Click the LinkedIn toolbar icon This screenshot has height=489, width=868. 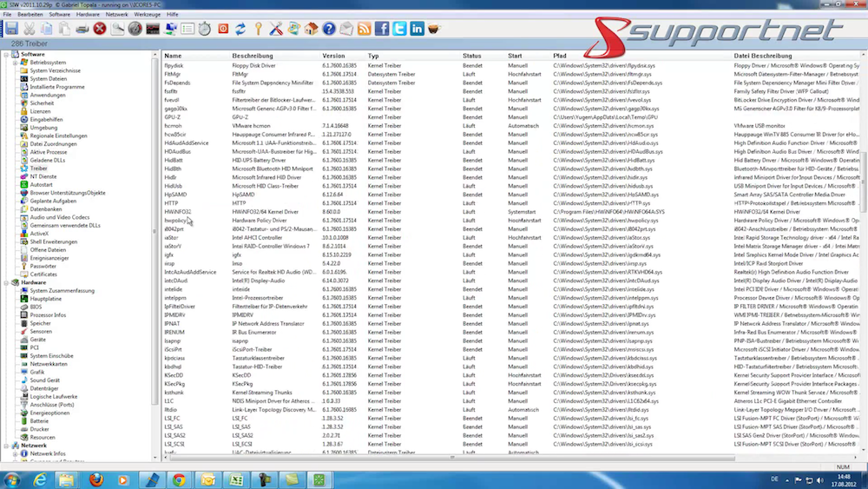coord(418,29)
